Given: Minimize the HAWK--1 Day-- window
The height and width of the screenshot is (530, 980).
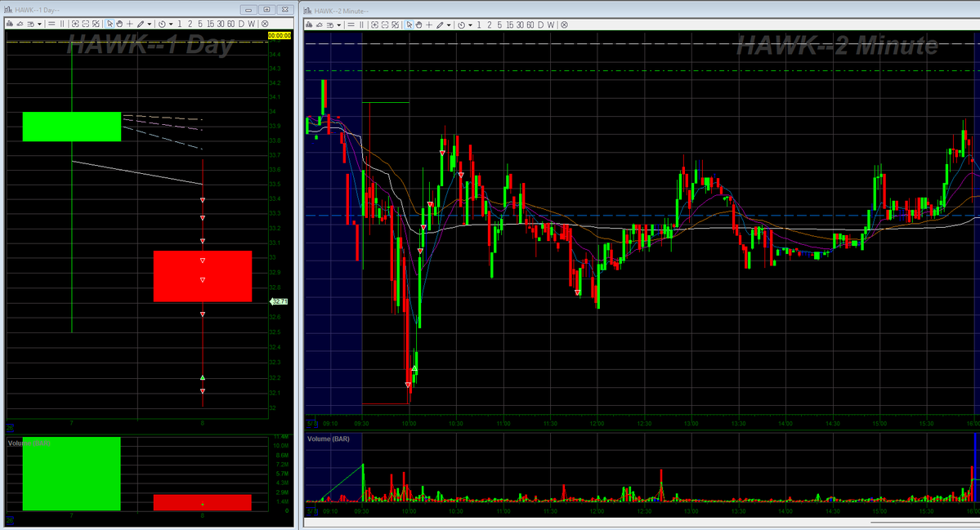Looking at the screenshot, I should point(248,10).
